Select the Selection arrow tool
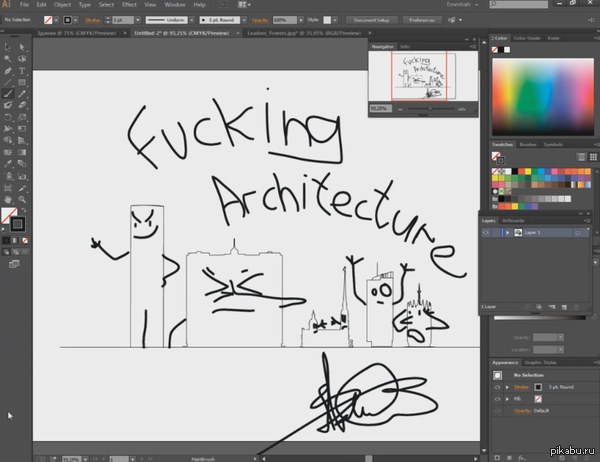This screenshot has height=462, width=600. pyautogui.click(x=8, y=46)
